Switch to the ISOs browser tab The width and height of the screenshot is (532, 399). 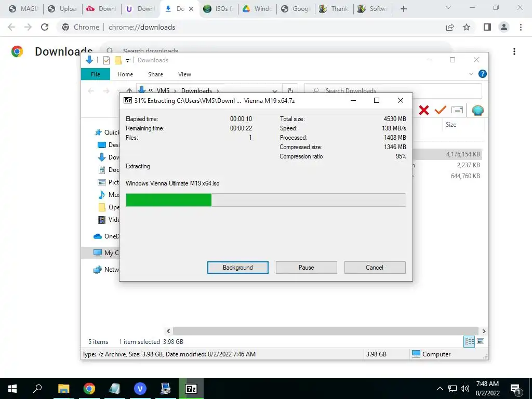pyautogui.click(x=218, y=9)
